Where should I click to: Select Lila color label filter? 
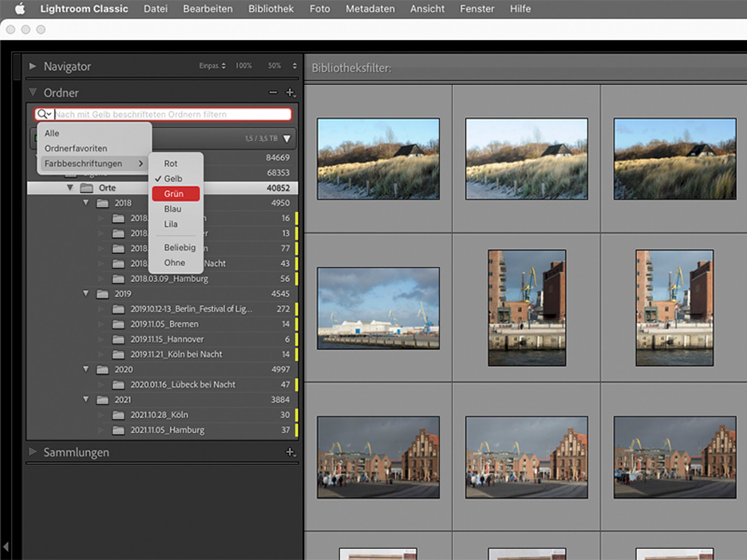tap(171, 224)
